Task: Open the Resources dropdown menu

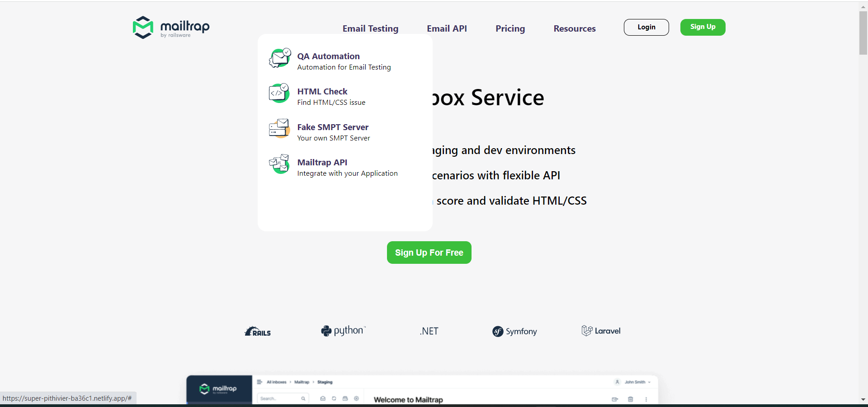Action: tap(575, 28)
